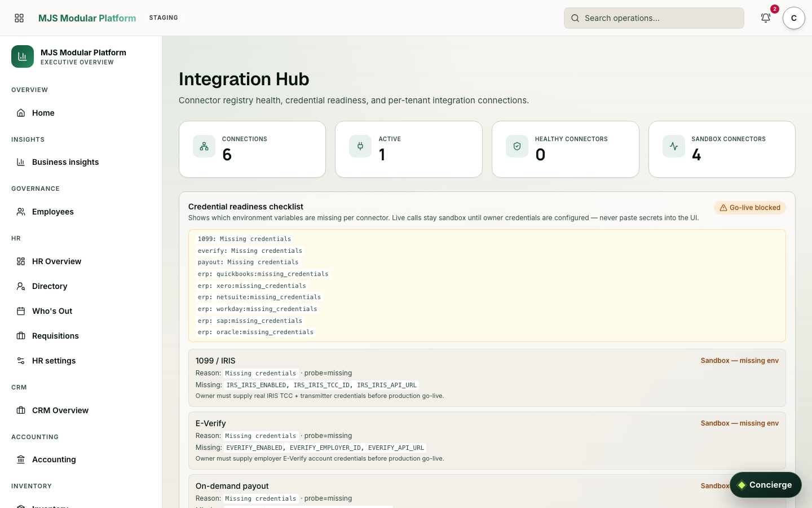The image size is (812, 508).
Task: Click the search magnifier icon
Action: 575,18
